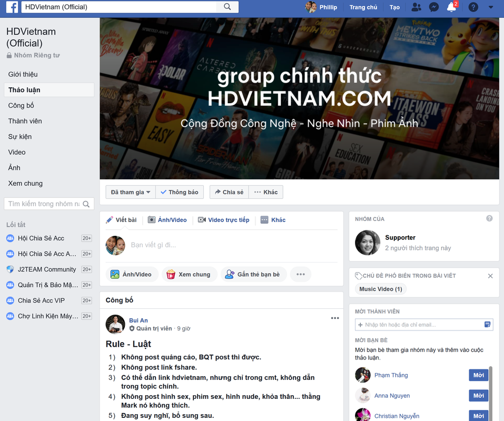Viewport: 504px width, 421px height.
Task: Click group icon beside Hội Chia Sẻ Acc A...
Action: point(11,254)
